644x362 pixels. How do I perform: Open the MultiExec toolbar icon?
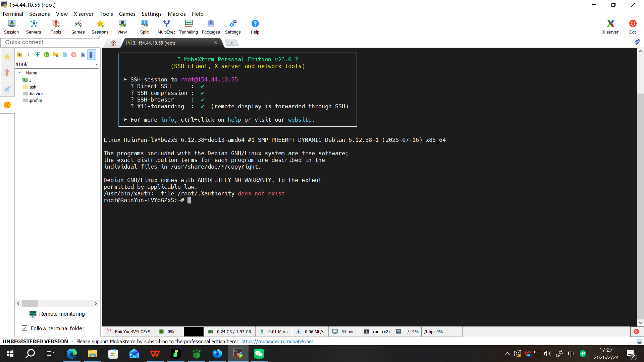166,26
